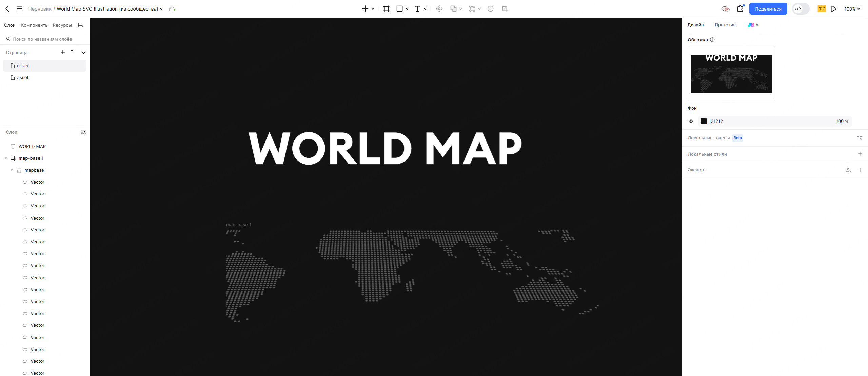Open local tokens settings icon

tap(860, 138)
